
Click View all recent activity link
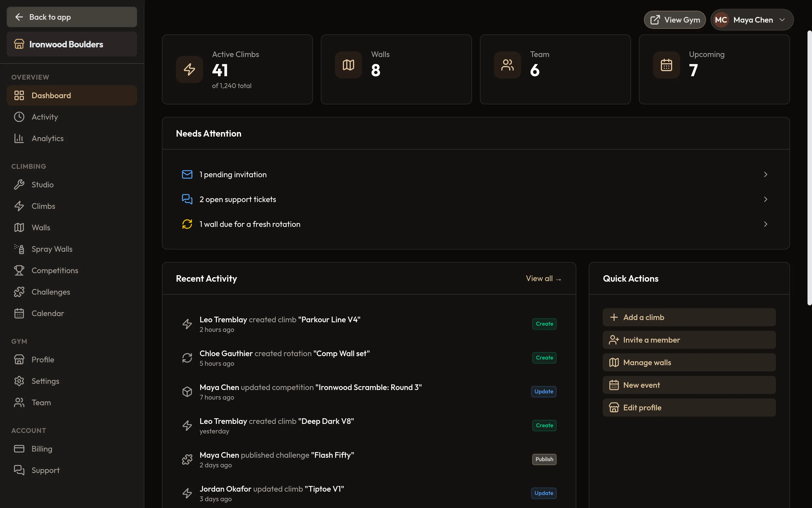pyautogui.click(x=544, y=279)
